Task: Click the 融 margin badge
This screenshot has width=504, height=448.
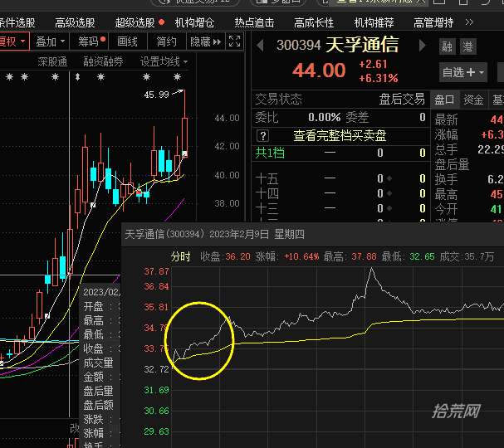Action: click(448, 46)
